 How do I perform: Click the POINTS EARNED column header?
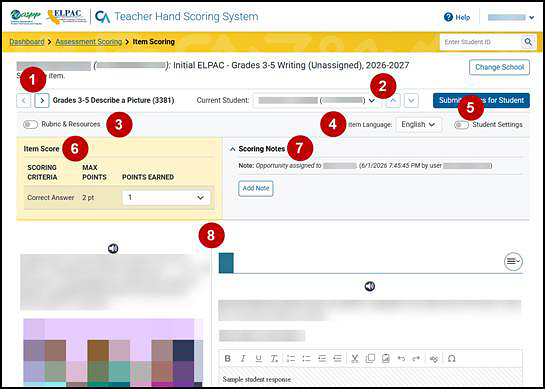pyautogui.click(x=148, y=177)
